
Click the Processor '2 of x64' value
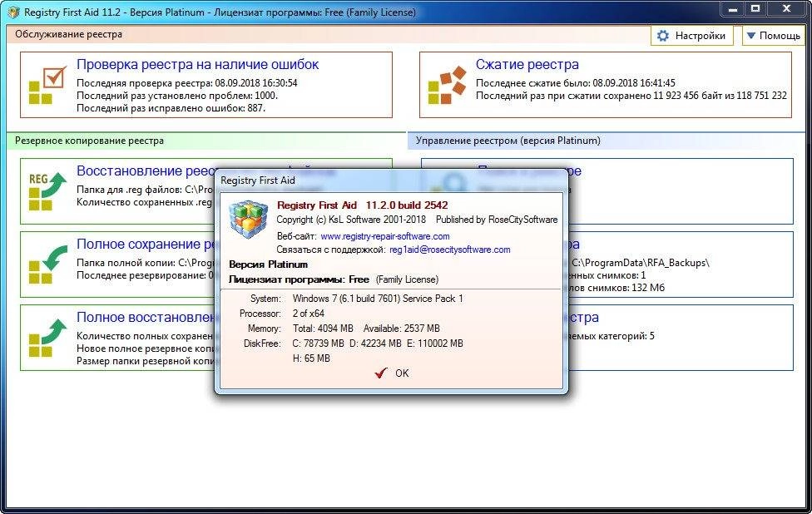(x=308, y=314)
